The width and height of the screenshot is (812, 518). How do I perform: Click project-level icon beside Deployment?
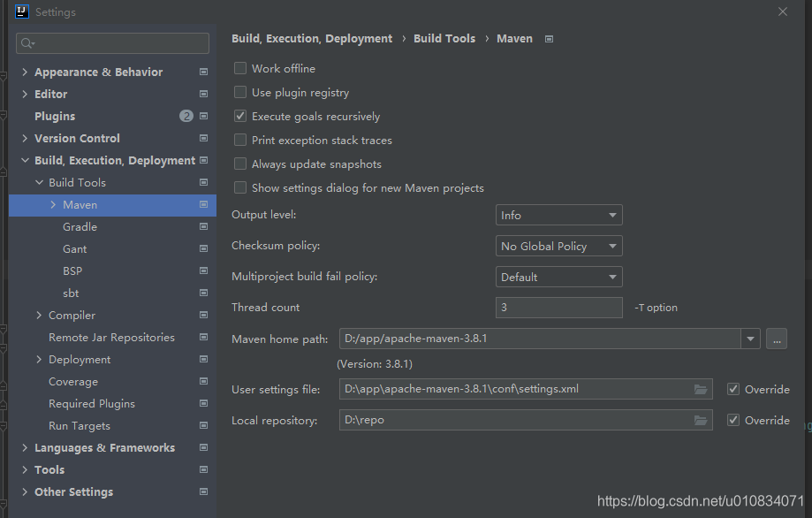203,359
